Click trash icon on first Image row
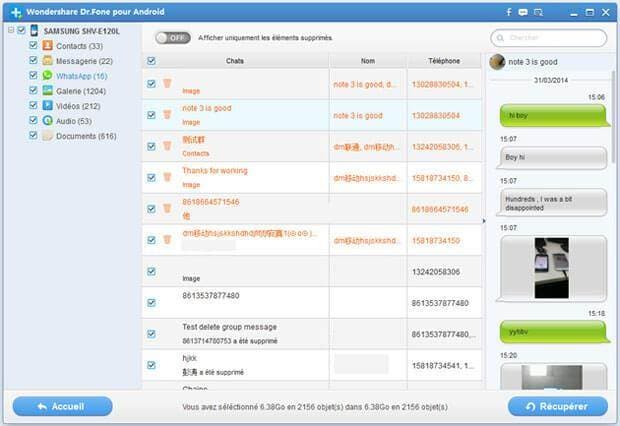Viewport: 620px width, 426px height. click(x=167, y=83)
